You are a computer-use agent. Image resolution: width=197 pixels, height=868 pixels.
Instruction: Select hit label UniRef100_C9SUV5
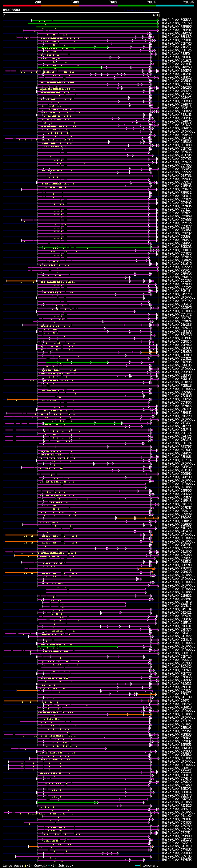177,308
